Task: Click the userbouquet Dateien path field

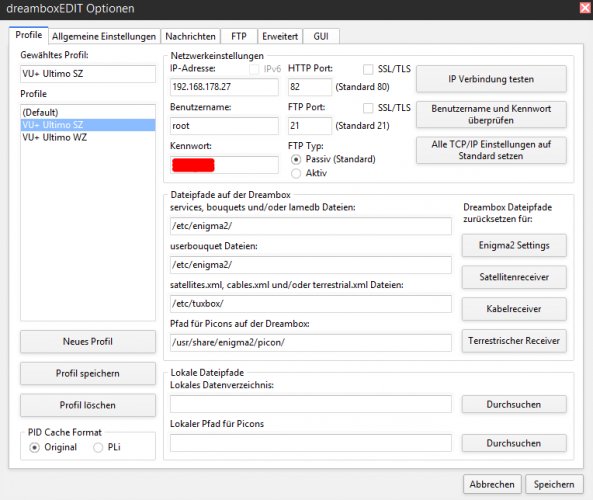Action: pyautogui.click(x=310, y=265)
